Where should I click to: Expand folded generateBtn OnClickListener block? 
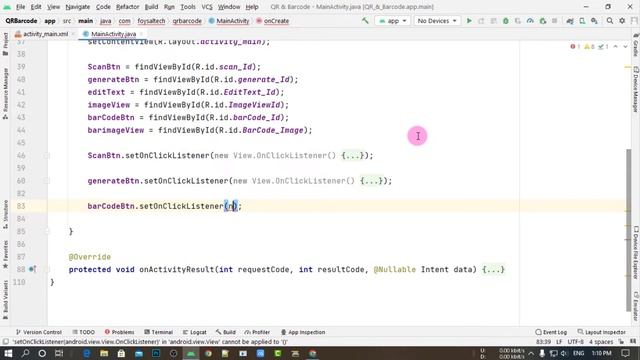pos(372,181)
